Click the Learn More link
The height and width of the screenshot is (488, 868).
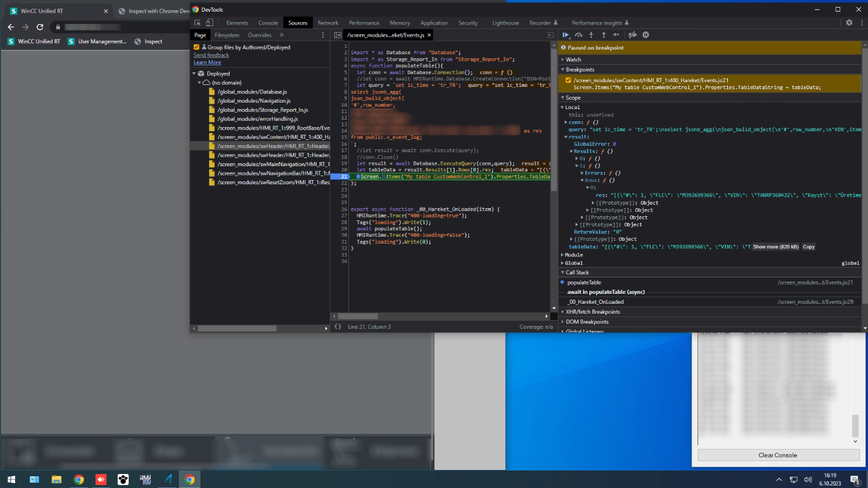pyautogui.click(x=207, y=62)
